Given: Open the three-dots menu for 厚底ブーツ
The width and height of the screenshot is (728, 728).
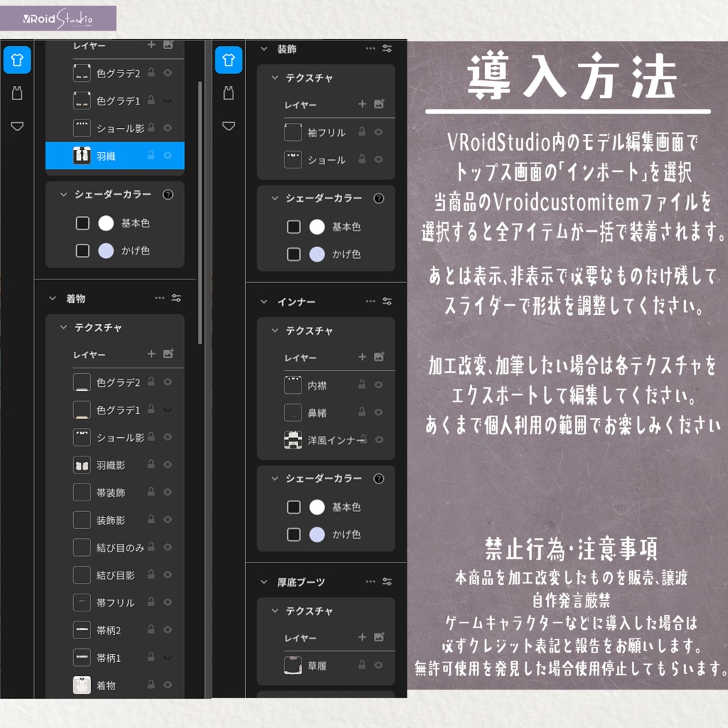Looking at the screenshot, I should tap(370, 582).
